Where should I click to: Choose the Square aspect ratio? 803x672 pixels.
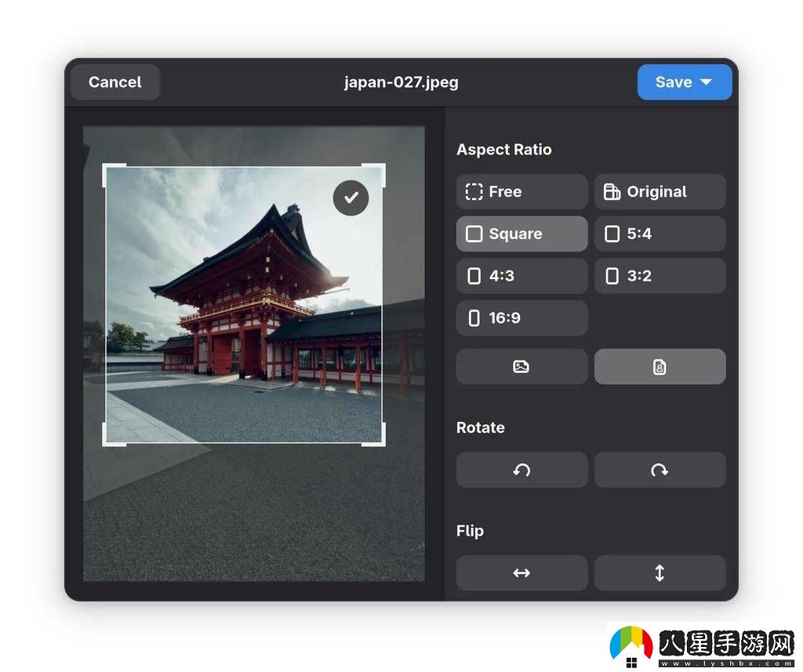(x=521, y=234)
